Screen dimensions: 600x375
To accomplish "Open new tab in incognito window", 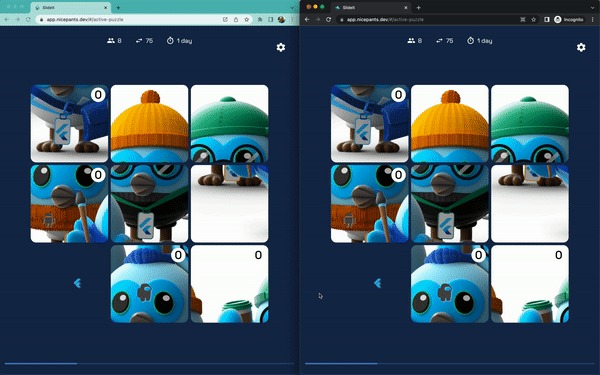I will click(x=419, y=7).
